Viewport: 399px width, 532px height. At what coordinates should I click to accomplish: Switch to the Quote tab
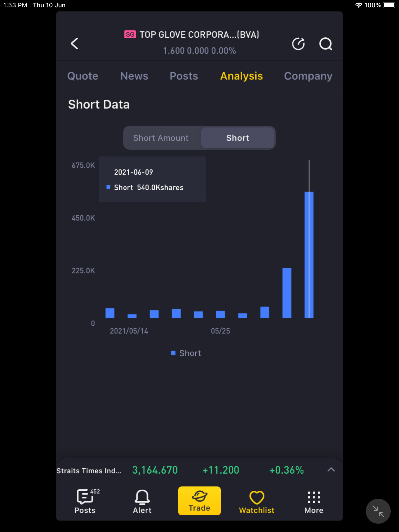point(83,76)
